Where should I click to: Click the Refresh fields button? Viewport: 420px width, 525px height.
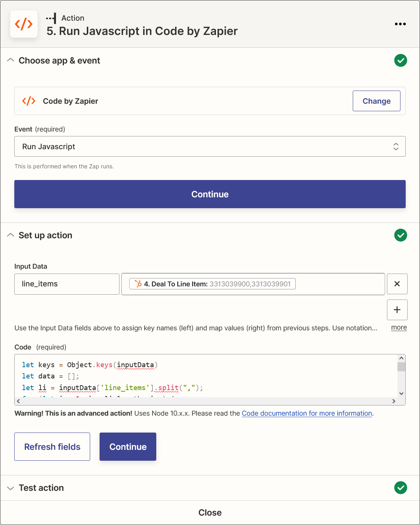pyautogui.click(x=52, y=446)
